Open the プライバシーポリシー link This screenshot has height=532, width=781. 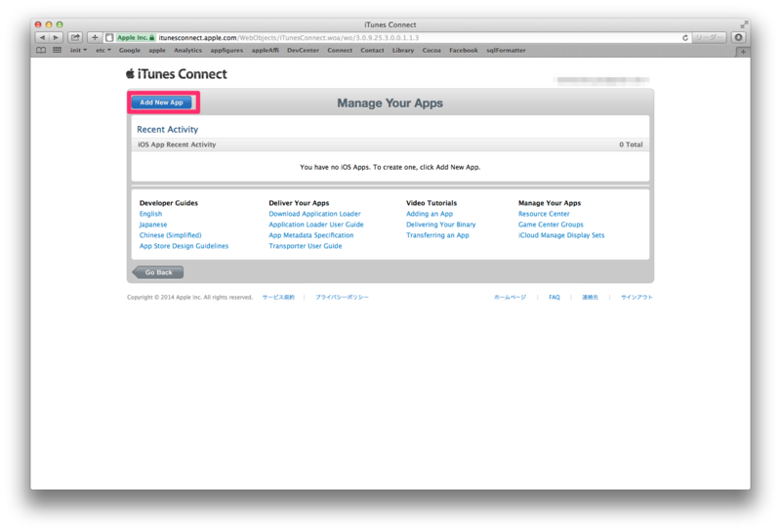click(342, 297)
